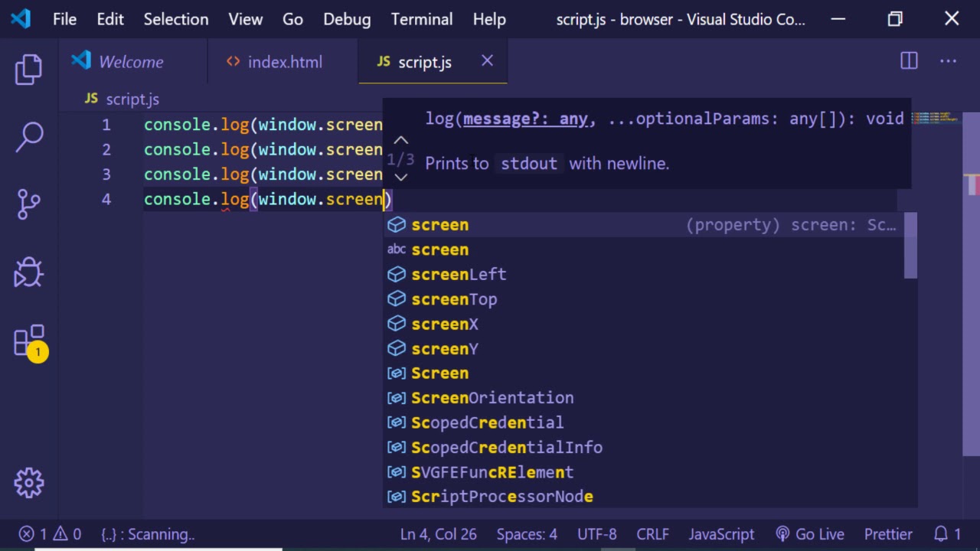980x551 pixels.
Task: Open the Terminal menu
Action: tap(421, 19)
